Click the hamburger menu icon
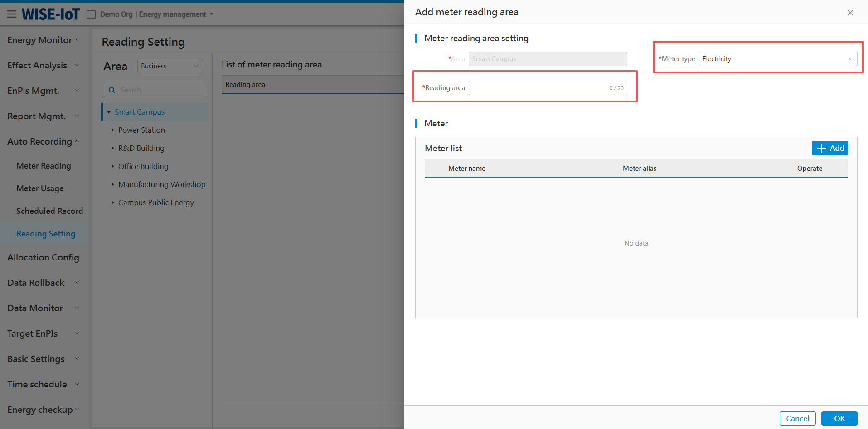The image size is (868, 429). [x=12, y=14]
